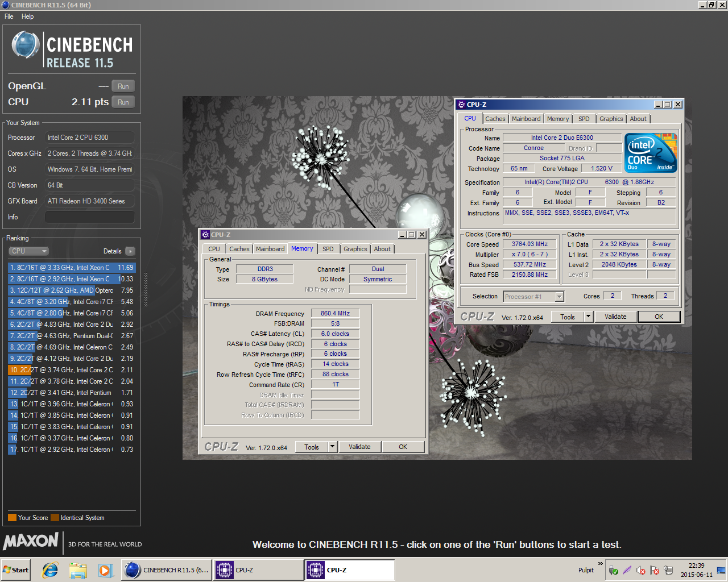Open Mainboard tab in Memory CPU-Z window
The height and width of the screenshot is (582, 728).
270,249
